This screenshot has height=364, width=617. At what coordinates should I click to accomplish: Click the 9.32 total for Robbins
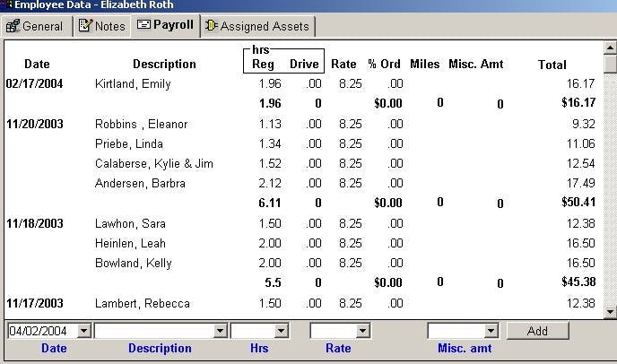[x=584, y=125]
